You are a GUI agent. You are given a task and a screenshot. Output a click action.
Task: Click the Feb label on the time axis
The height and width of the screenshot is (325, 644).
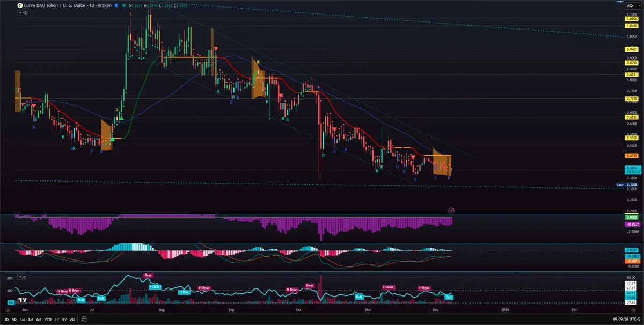tap(574, 310)
